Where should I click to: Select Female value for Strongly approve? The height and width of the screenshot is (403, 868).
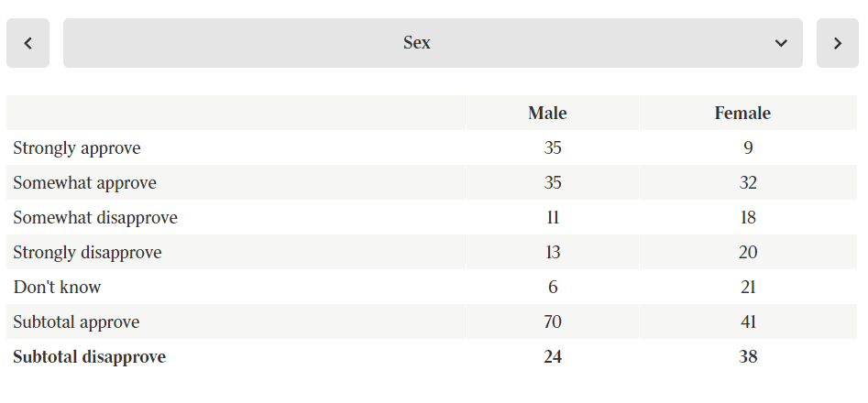pos(748,147)
